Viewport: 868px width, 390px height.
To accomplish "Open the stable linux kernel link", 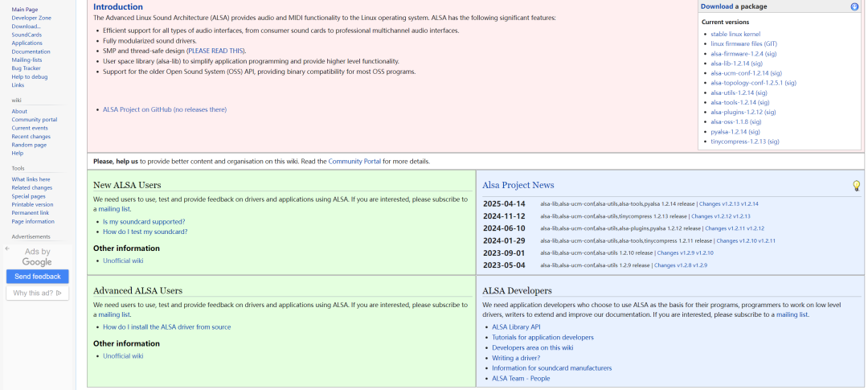I will coord(735,34).
